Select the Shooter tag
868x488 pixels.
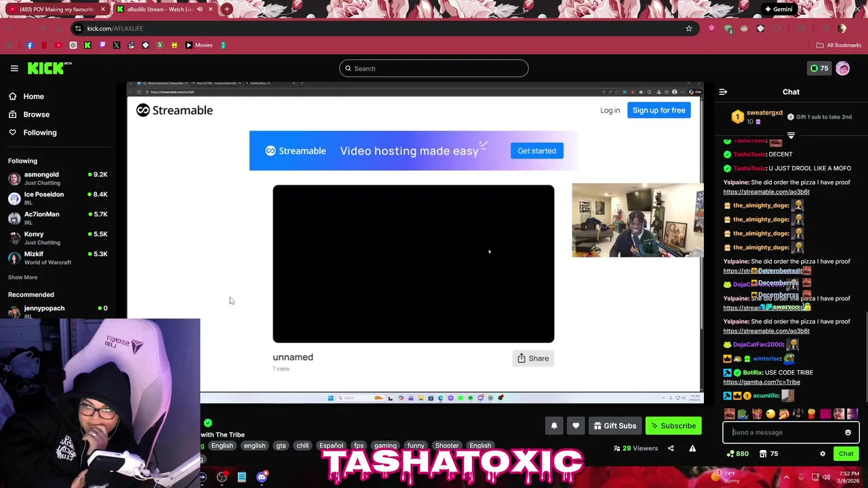click(447, 446)
